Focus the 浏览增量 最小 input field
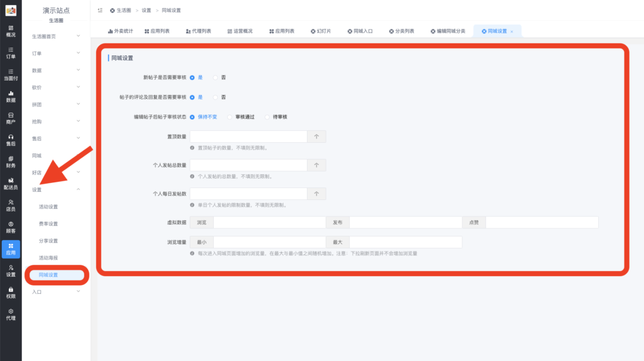Screen dimensions: 644x361 (269, 242)
